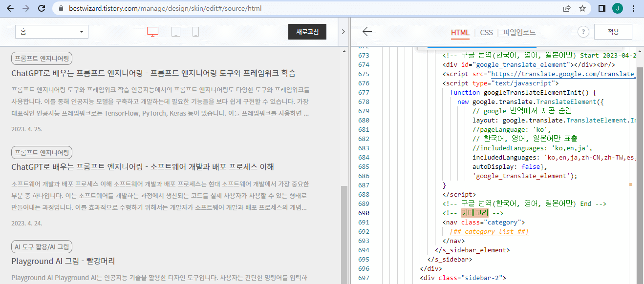
Task: Click the J profile avatar
Action: pos(617,8)
